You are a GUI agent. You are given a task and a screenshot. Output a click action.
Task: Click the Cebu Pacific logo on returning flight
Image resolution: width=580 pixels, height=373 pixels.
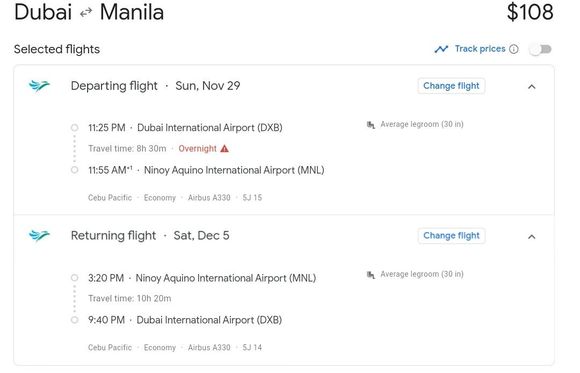coord(39,235)
